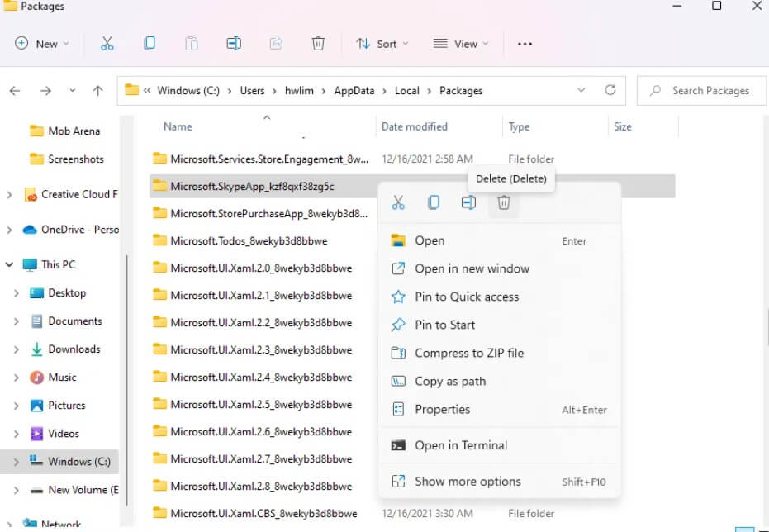
Task: Choose Show more options
Action: coord(499,482)
